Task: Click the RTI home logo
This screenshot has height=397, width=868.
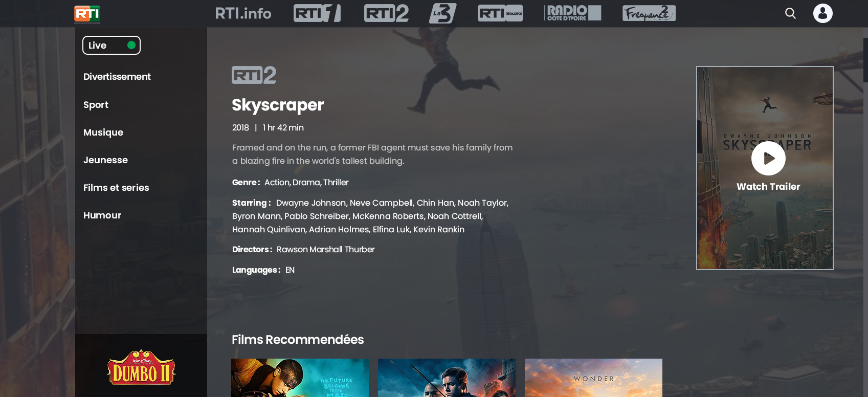Action: pyautogui.click(x=87, y=14)
